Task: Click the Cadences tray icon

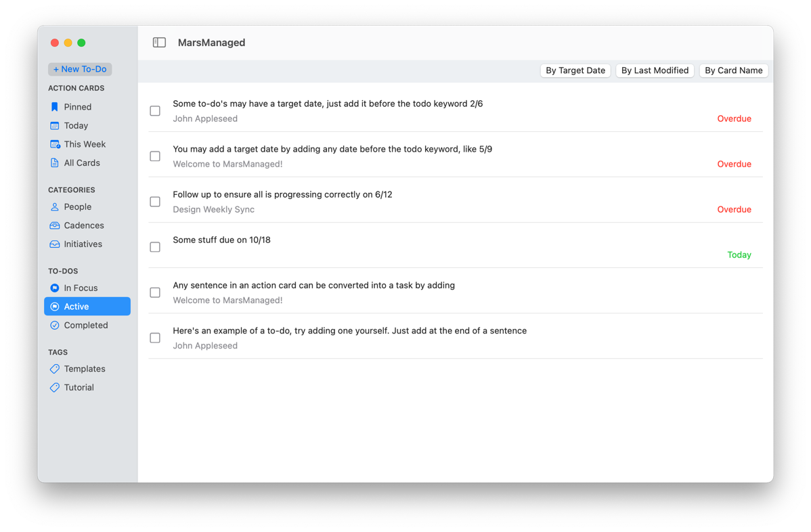Action: coord(54,225)
